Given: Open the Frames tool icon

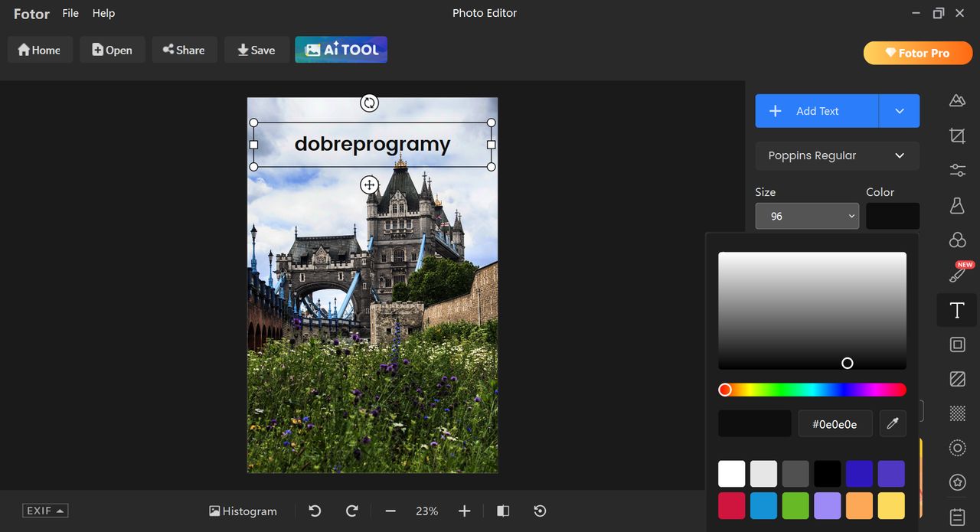Looking at the screenshot, I should [x=957, y=344].
